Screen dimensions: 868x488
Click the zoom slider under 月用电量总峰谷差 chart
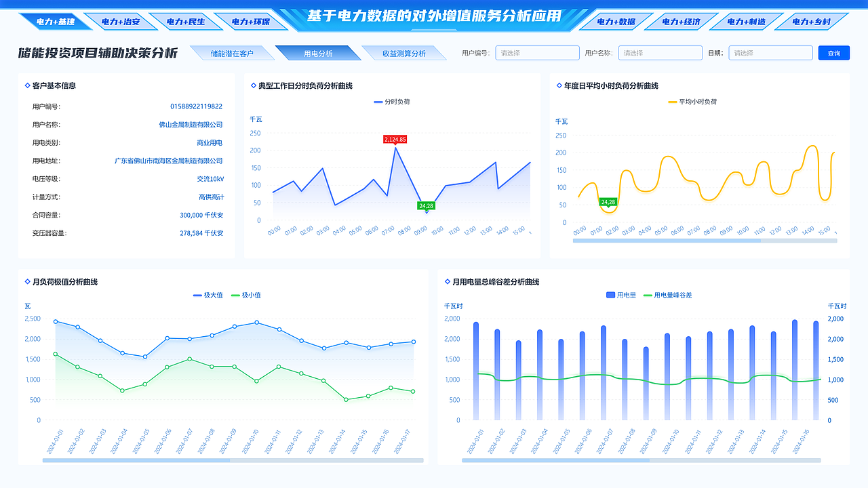[642, 460]
